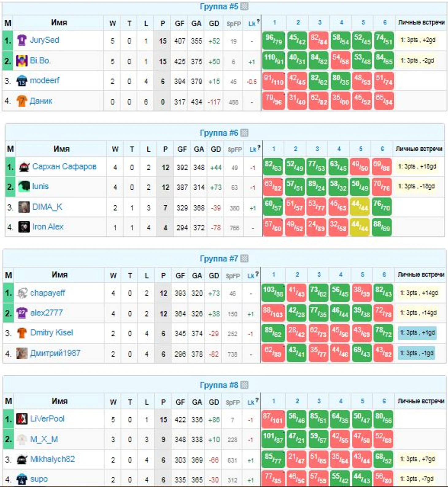This screenshot has width=448, height=487.
Task: Open Сархан Сафаров player profile
Action: [x=64, y=167]
